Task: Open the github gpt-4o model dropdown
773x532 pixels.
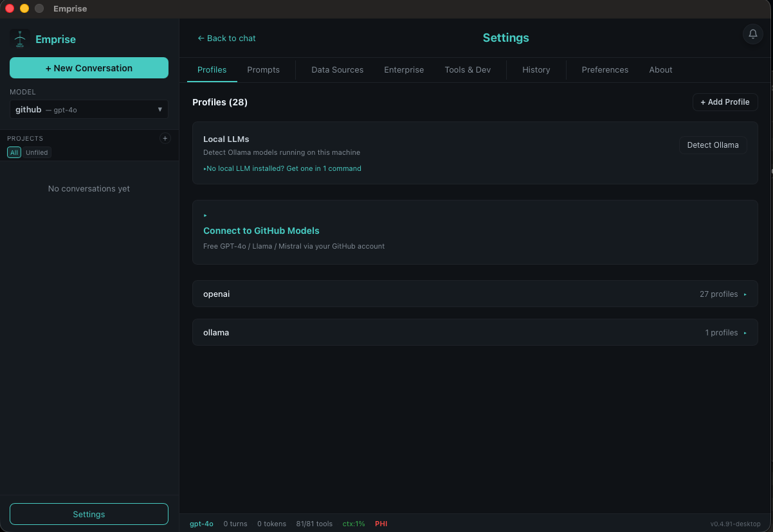Action: pos(89,109)
